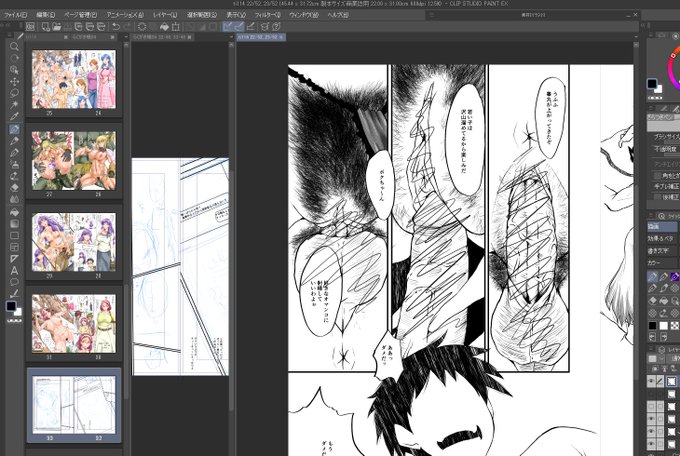Select the Fill bucket tool

[14, 212]
